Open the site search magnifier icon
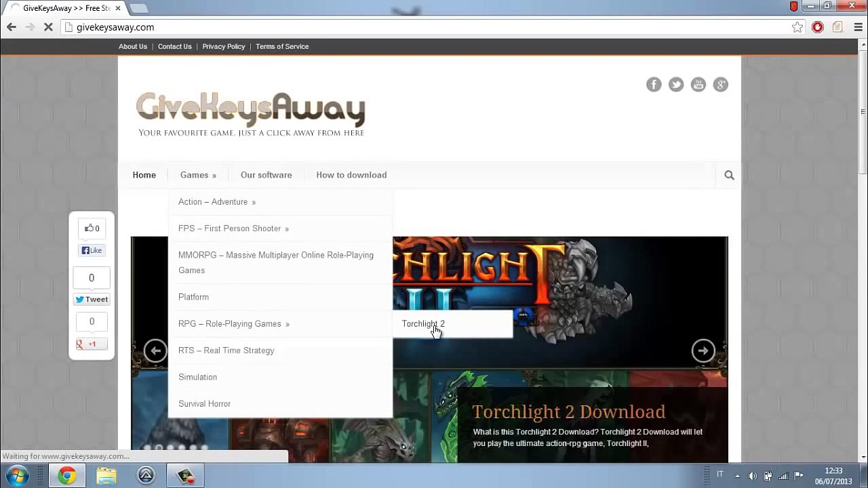 pyautogui.click(x=729, y=175)
